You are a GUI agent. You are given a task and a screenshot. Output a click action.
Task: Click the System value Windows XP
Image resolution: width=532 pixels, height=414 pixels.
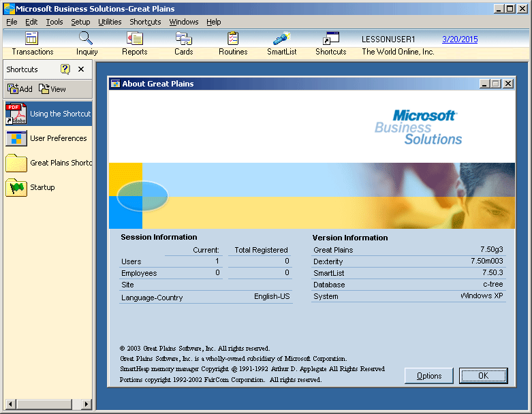(482, 296)
